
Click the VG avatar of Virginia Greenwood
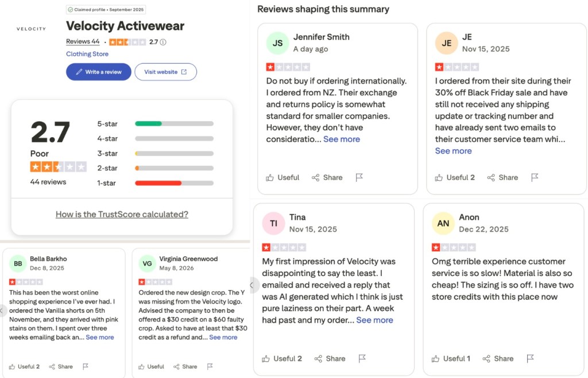[x=148, y=263]
